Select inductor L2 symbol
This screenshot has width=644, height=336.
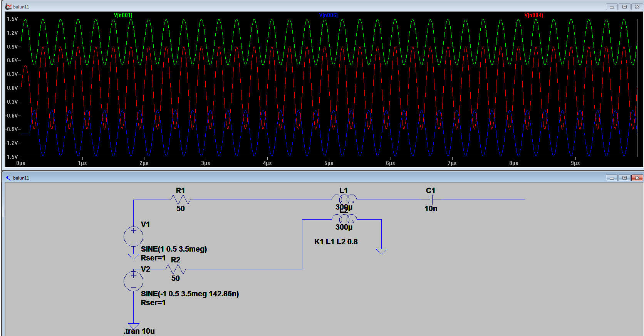[x=344, y=219]
